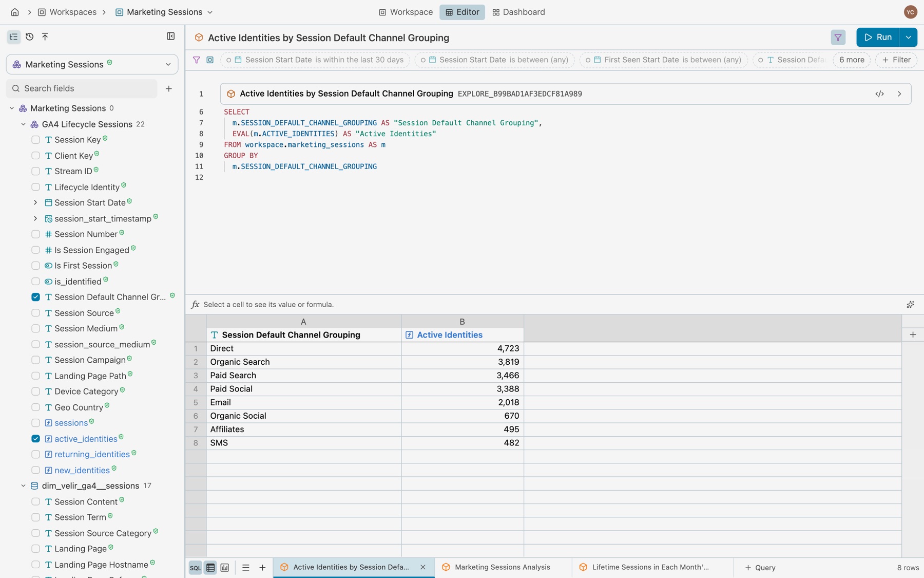Show the 6 more filters
The width and height of the screenshot is (924, 578).
[x=852, y=60]
